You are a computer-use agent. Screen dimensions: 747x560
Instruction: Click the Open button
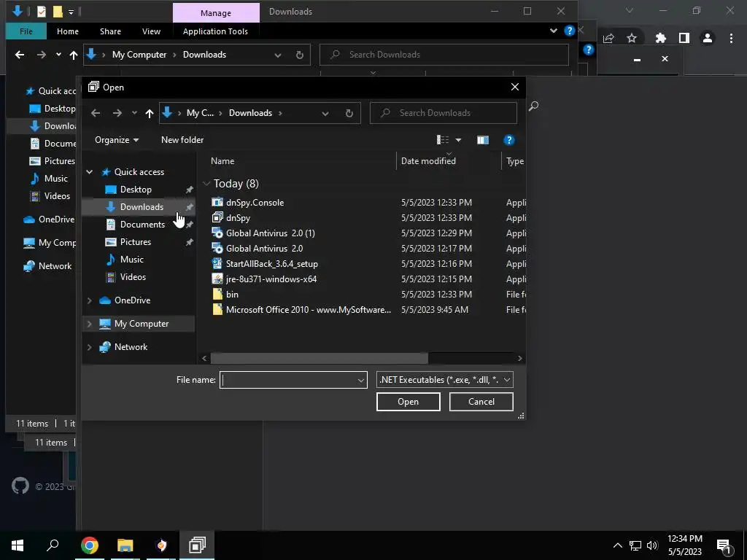tap(409, 402)
